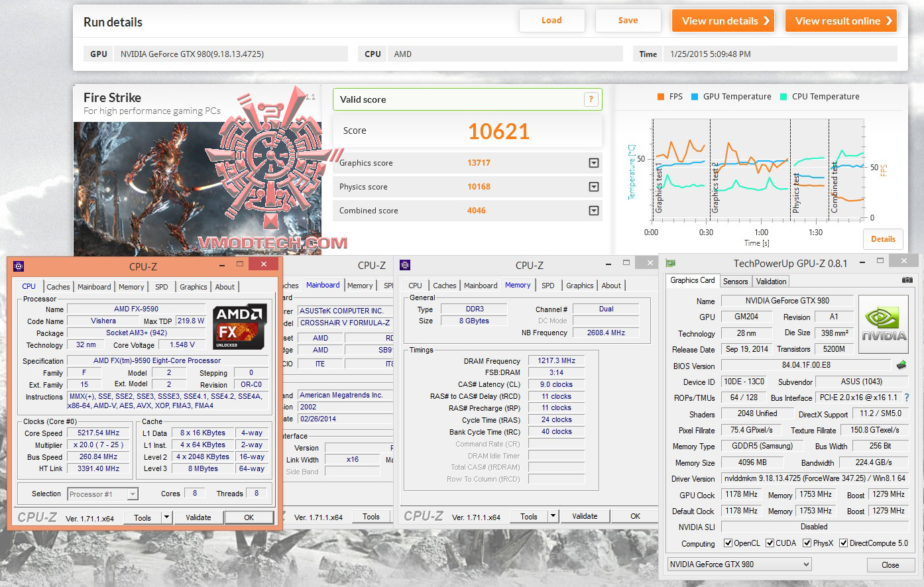Click the Tools button in the front CPU-Z window
Screen dimensions: 924x587
(143, 517)
